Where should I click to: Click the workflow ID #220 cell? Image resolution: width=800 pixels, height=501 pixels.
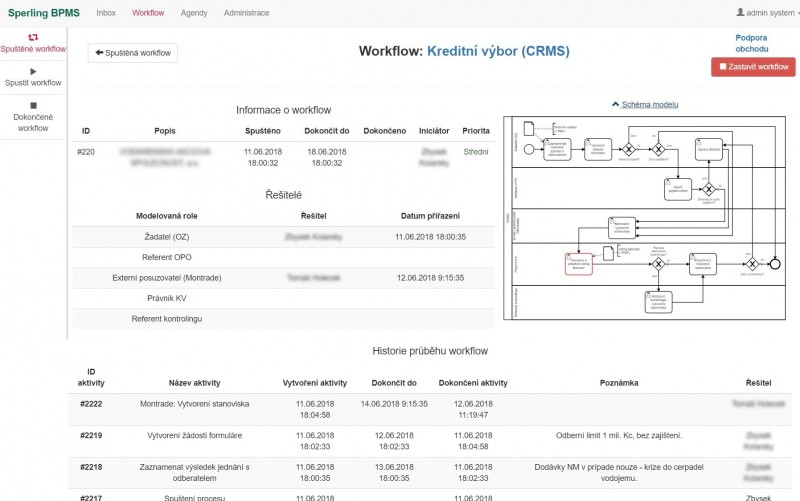click(x=86, y=152)
